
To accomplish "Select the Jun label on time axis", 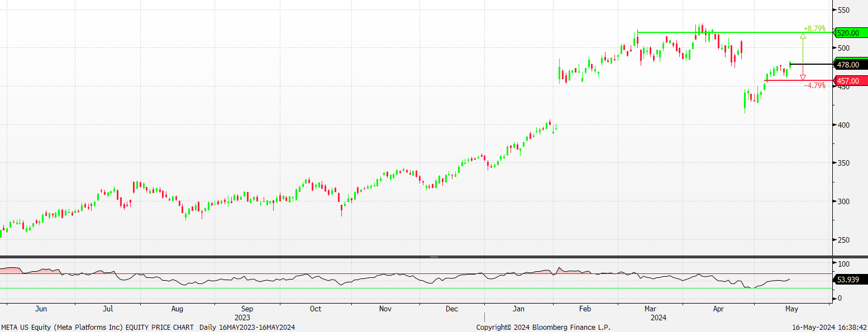I will coord(41,308).
